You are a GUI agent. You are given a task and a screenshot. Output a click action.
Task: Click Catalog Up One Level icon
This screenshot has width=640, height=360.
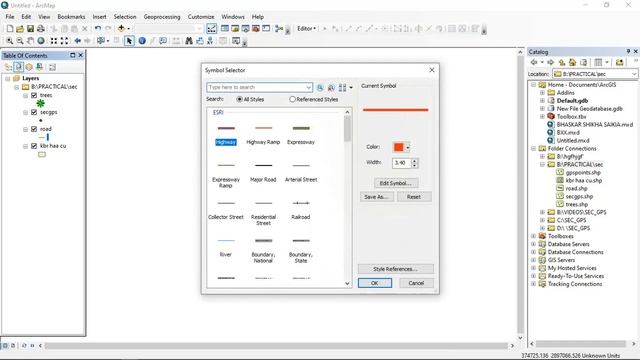(x=562, y=62)
